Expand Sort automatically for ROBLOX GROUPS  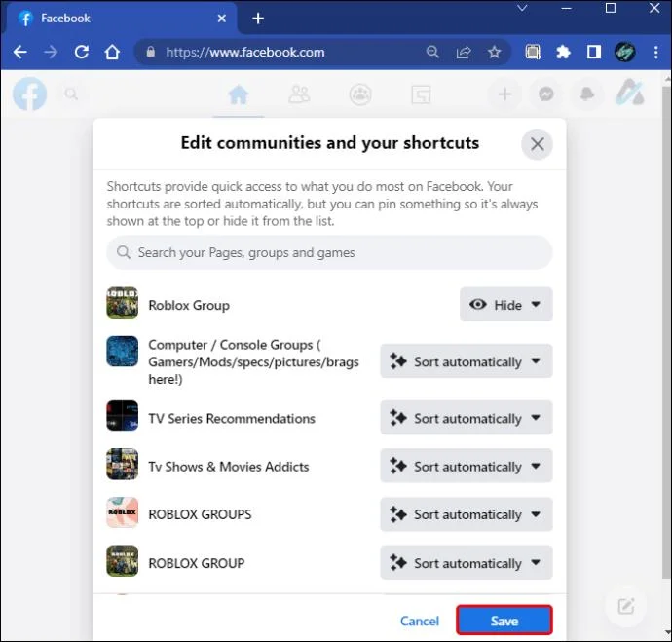467,514
